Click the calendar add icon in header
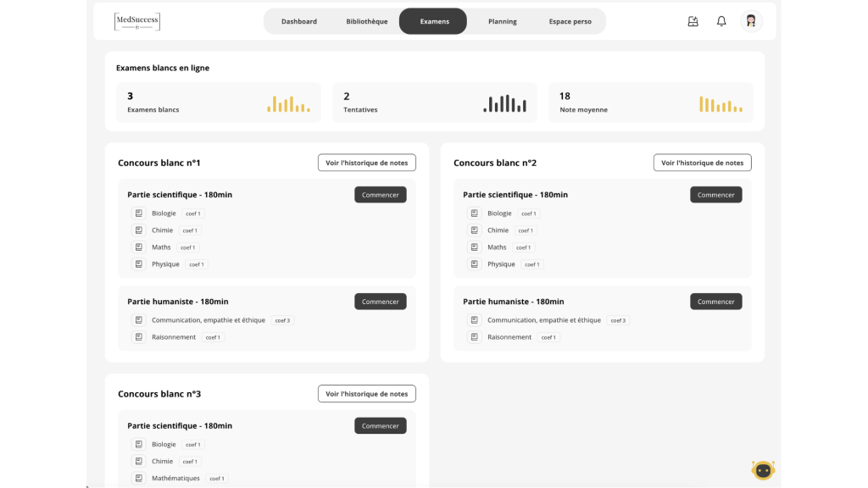The width and height of the screenshot is (868, 488). coord(693,21)
